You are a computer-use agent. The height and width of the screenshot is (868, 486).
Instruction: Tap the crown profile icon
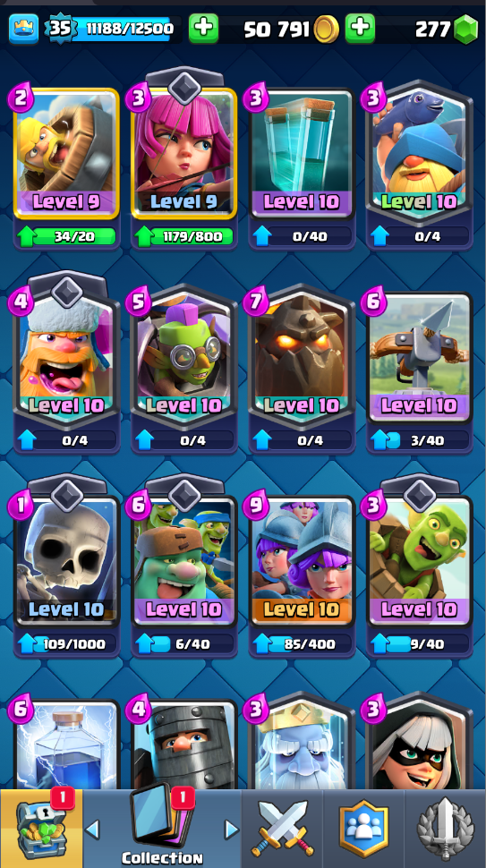point(23,29)
